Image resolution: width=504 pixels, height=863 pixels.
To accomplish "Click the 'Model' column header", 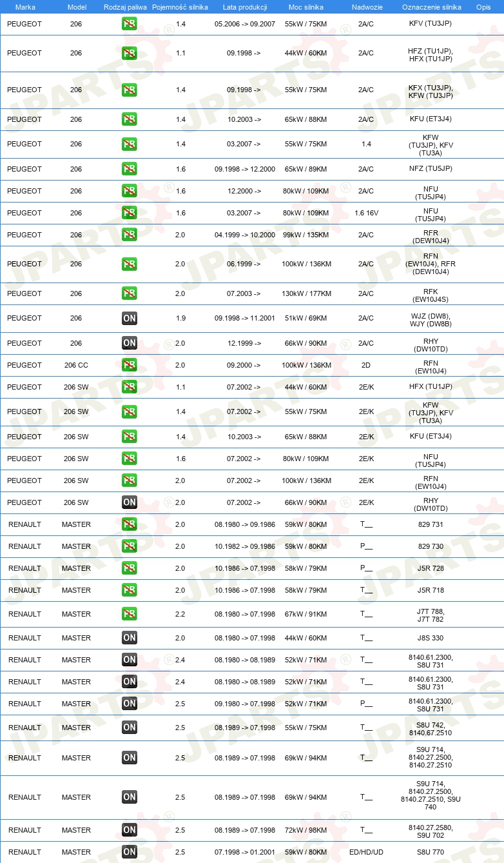I will (77, 7).
